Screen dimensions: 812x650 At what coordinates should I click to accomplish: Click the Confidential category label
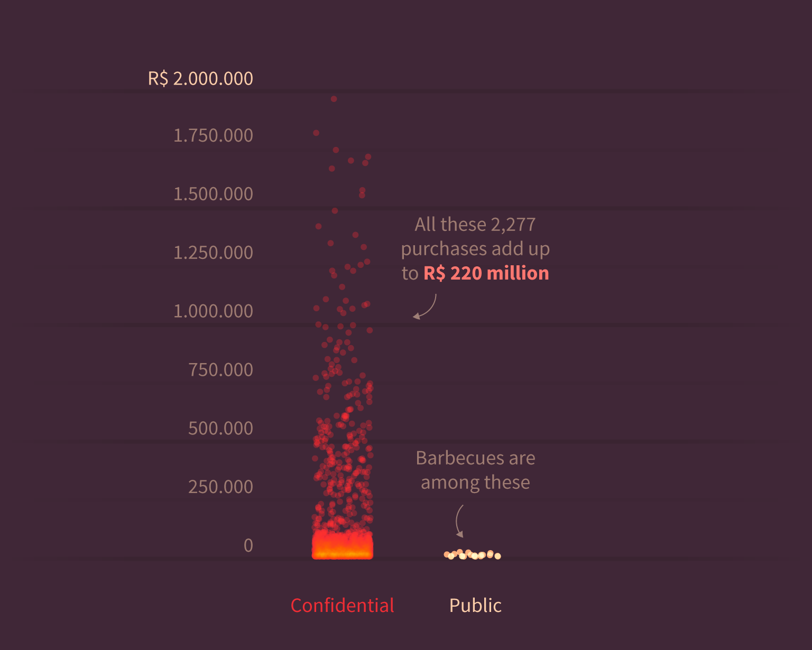point(342,605)
